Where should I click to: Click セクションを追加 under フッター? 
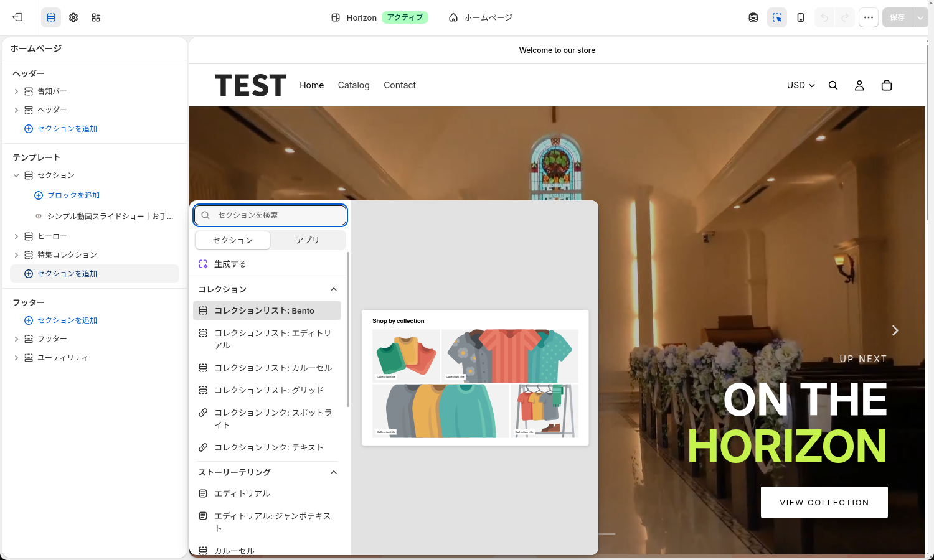(67, 320)
